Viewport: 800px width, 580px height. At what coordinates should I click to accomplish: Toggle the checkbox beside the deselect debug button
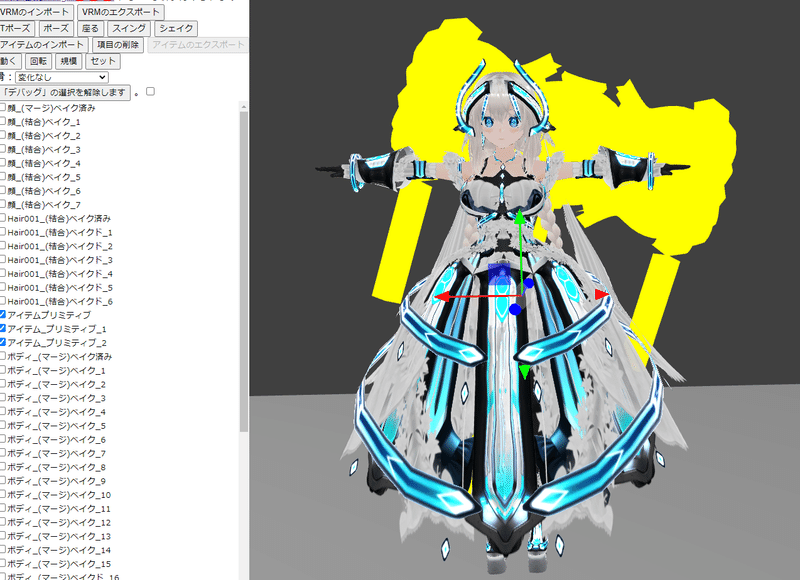tap(150, 91)
